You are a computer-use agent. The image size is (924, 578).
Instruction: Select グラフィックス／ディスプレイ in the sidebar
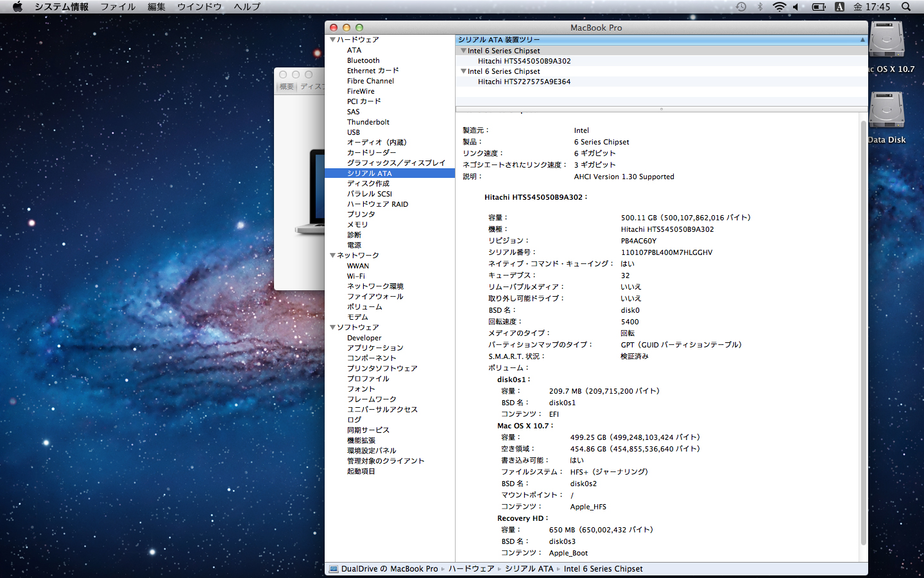click(396, 163)
